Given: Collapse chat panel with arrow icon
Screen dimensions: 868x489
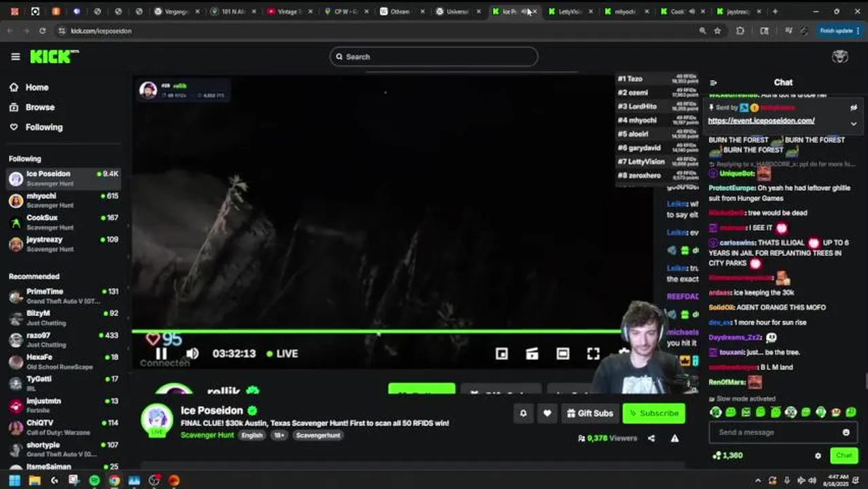Looking at the screenshot, I should click(713, 83).
